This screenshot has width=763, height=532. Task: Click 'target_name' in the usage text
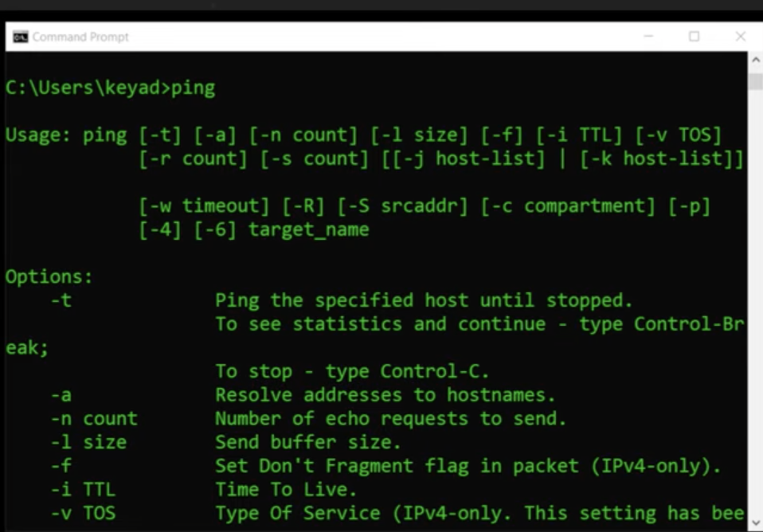pyautogui.click(x=309, y=229)
